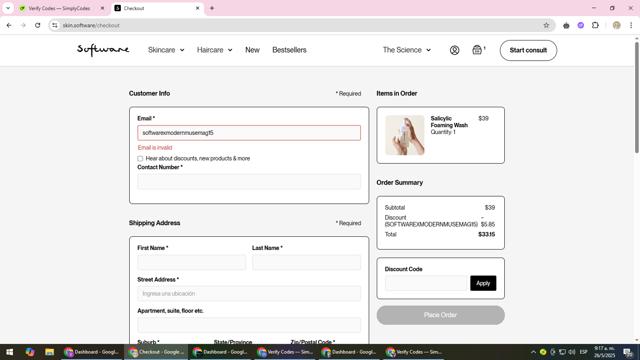
Task: Open Chrome profile avatar
Action: point(617,25)
